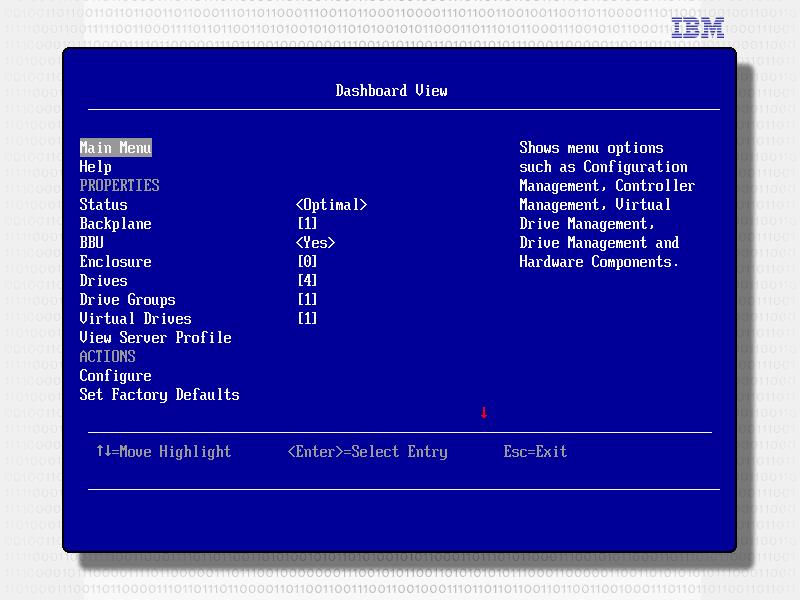Click the Status label
Image resolution: width=800 pixels, height=600 pixels.
(x=103, y=205)
